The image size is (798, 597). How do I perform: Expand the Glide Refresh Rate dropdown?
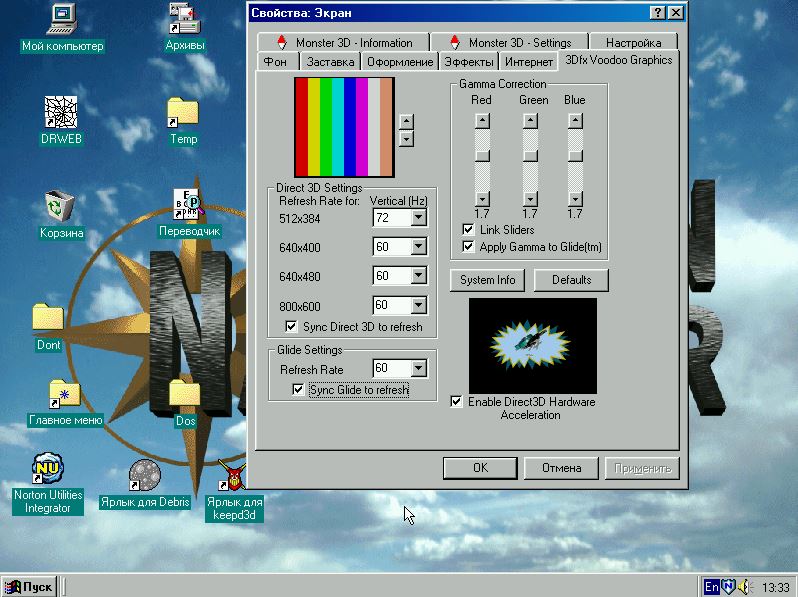[x=418, y=369]
